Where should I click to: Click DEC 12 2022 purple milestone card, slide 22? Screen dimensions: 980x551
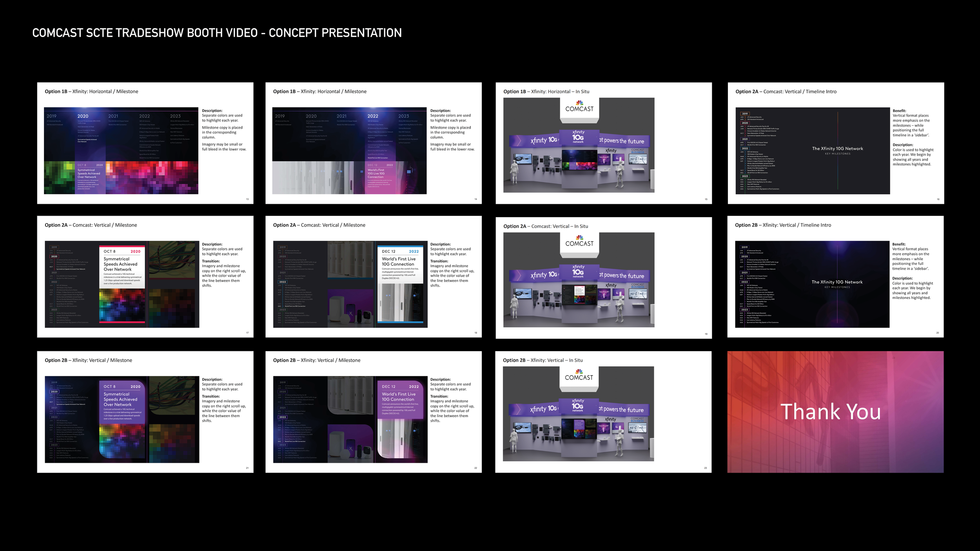coord(400,399)
